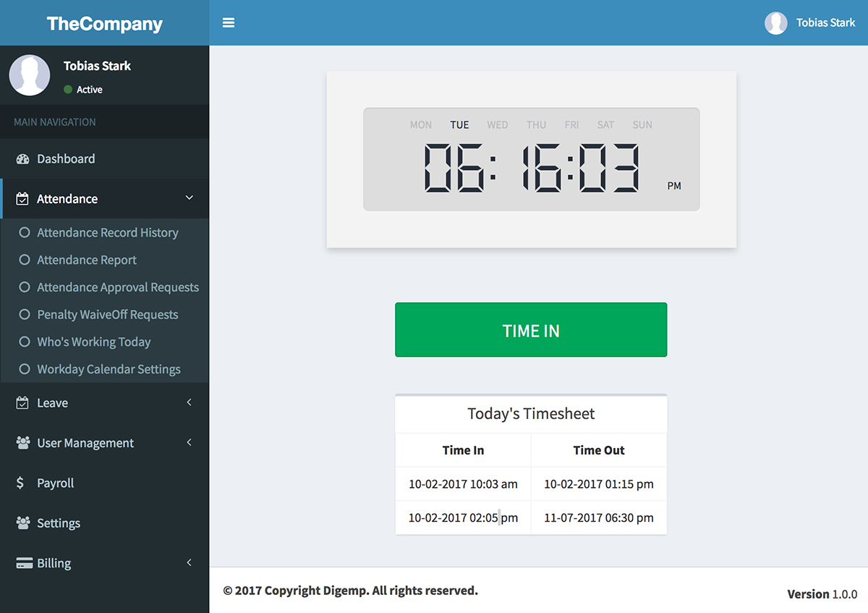Viewport: 868px width, 613px height.
Task: Open the User Management menu
Action: (x=104, y=443)
